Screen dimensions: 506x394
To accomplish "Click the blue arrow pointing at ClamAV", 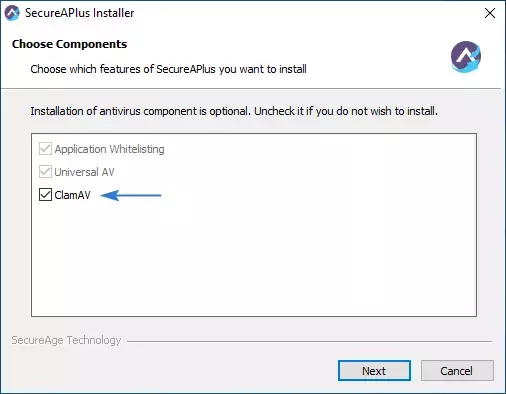I will pyautogui.click(x=131, y=195).
